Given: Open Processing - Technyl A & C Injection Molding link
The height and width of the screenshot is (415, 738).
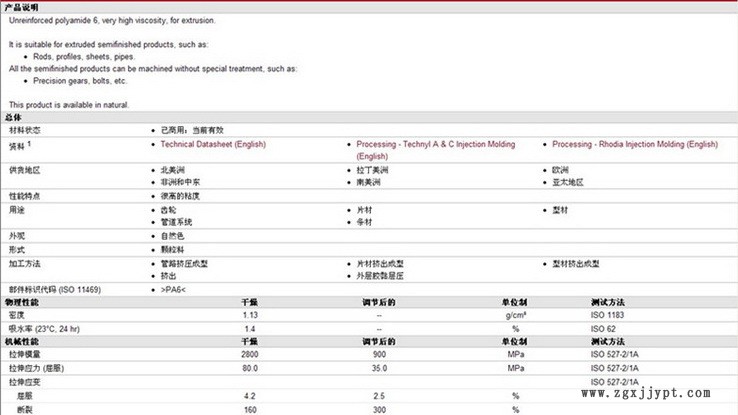Looking at the screenshot, I should click(x=435, y=150).
